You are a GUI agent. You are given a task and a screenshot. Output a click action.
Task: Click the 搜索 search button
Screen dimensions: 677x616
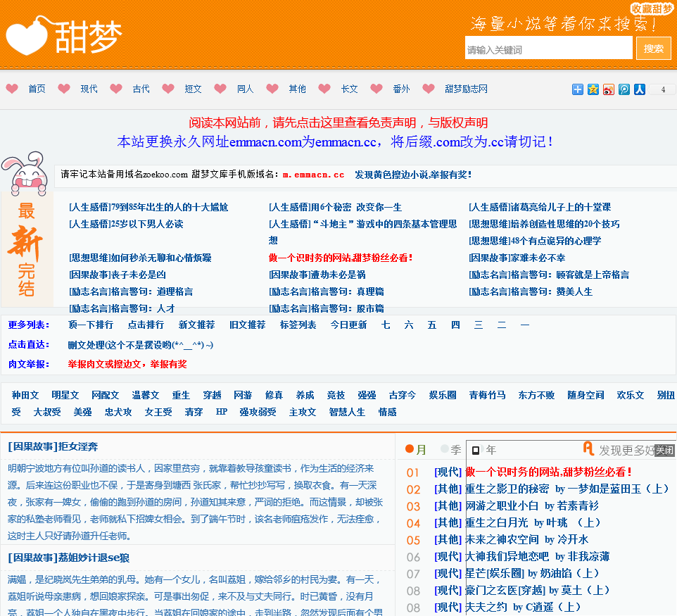pos(653,48)
